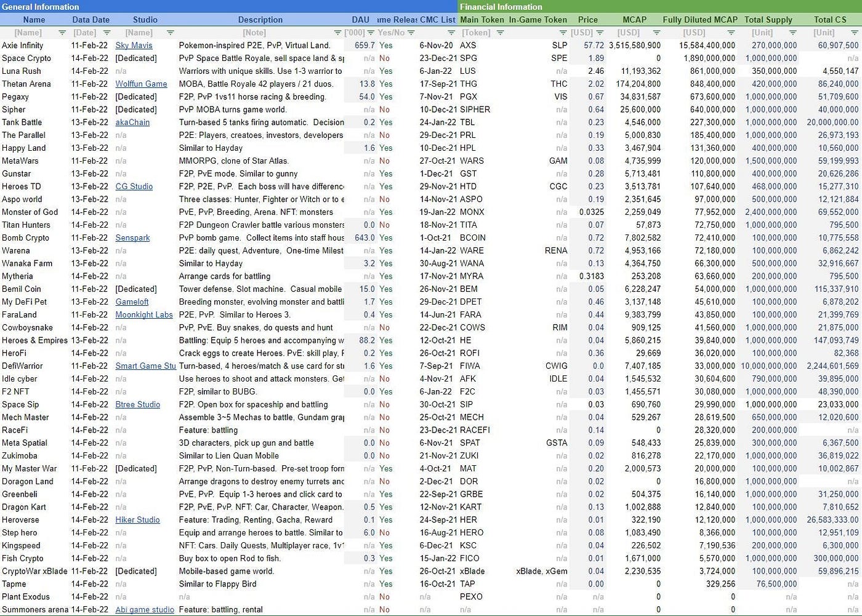Select the Total Supply column header
The height and width of the screenshot is (616, 862).
click(768, 20)
